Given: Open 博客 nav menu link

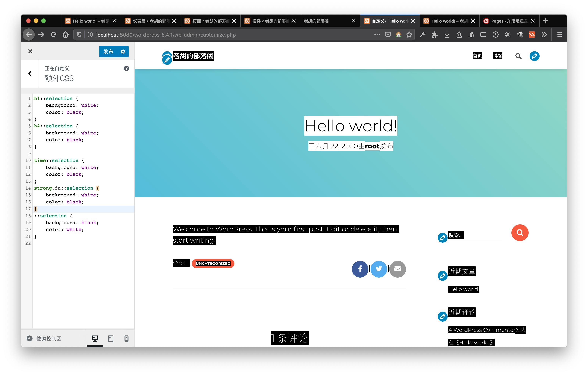Looking at the screenshot, I should pos(498,56).
